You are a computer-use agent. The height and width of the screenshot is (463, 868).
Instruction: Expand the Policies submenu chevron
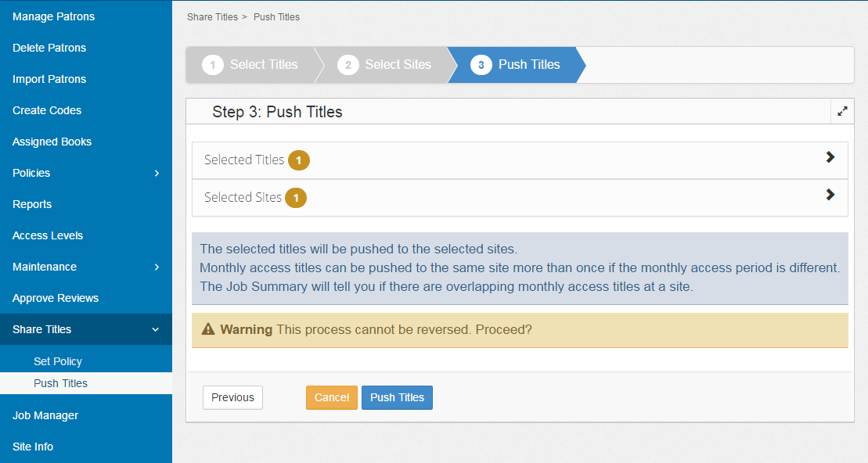click(157, 173)
